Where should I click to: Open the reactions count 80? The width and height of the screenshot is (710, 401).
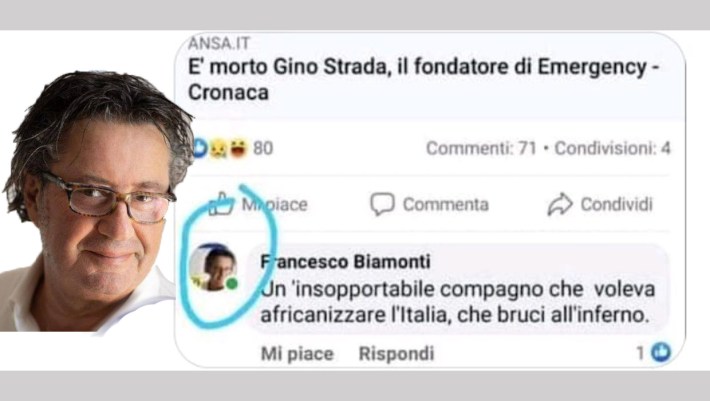pos(263,148)
